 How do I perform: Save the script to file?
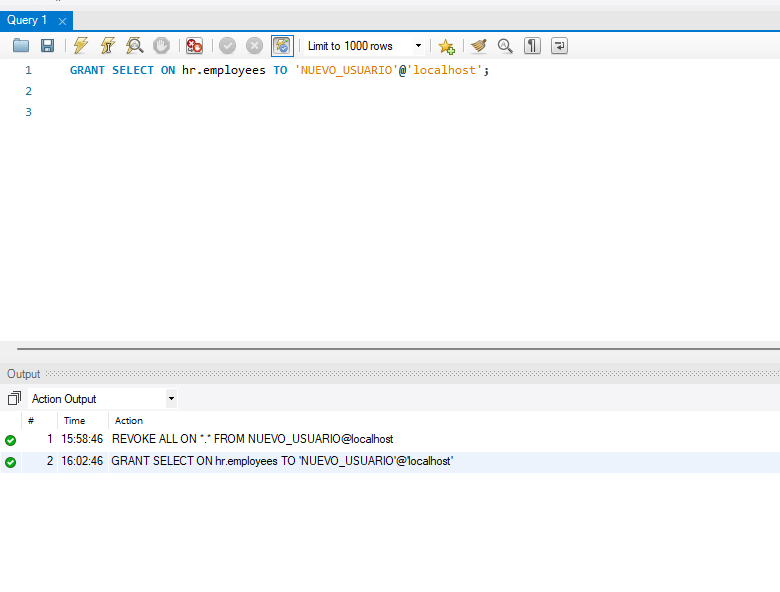(x=47, y=46)
